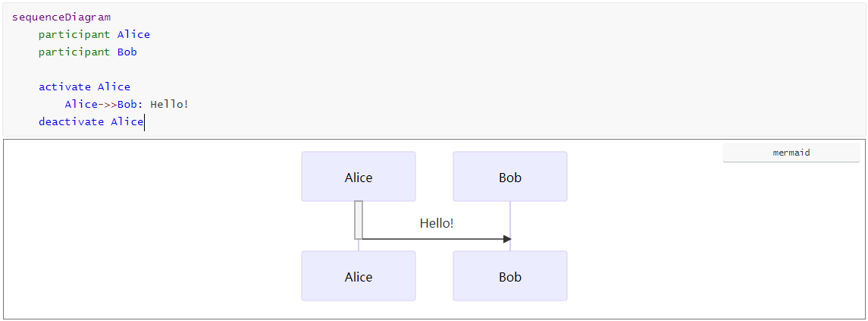Click the mermaid language label button

[x=791, y=153]
